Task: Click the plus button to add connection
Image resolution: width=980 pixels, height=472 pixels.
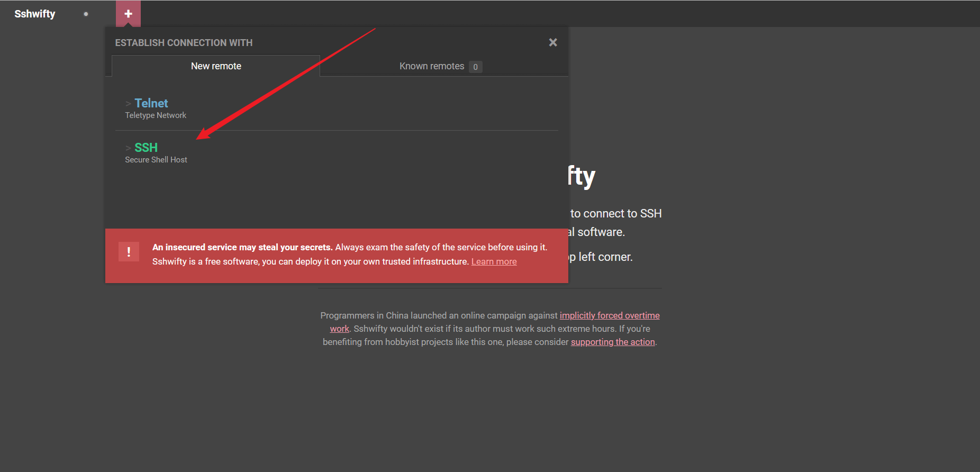Action: (128, 14)
